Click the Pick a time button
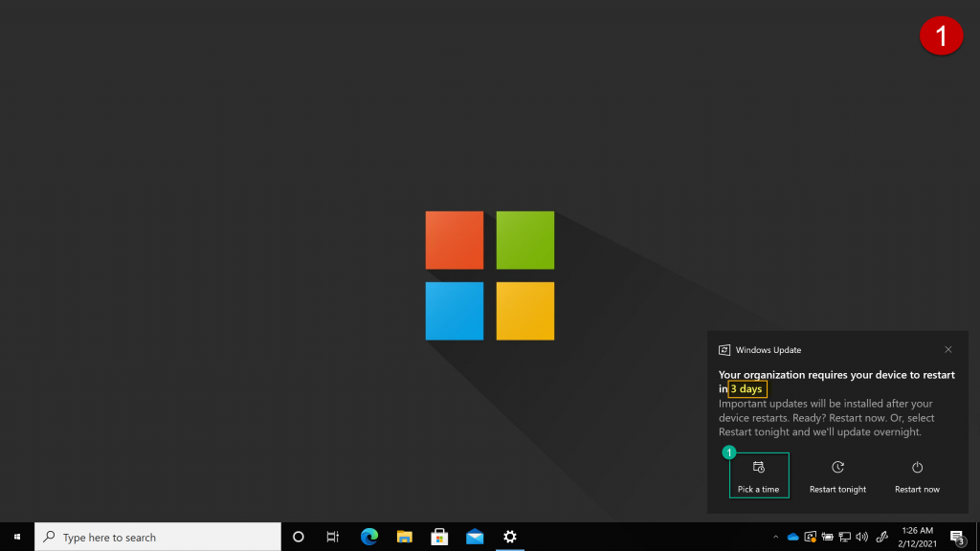 (759, 475)
